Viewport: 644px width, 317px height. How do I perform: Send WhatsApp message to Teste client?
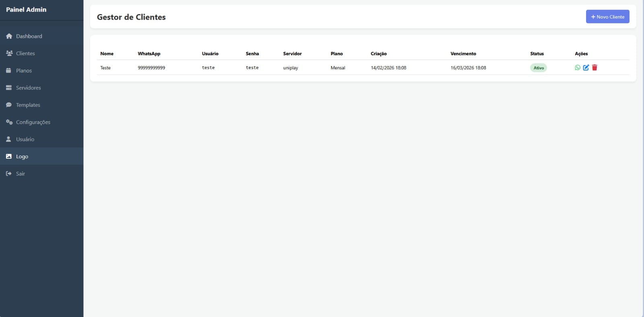[578, 68]
